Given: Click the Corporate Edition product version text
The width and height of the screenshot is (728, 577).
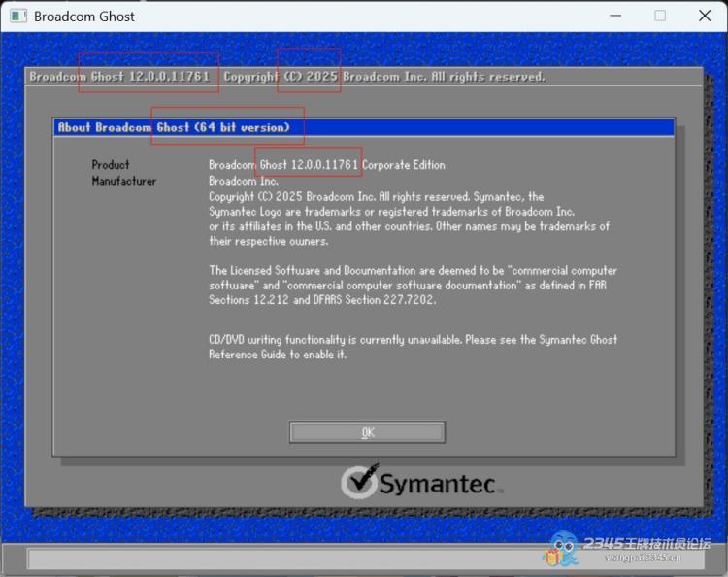Looking at the screenshot, I should coord(403,165).
